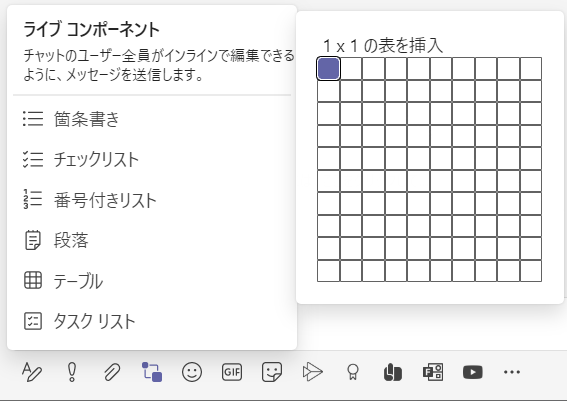Open the Format text pen icon
Viewport: 567px width, 401px height.
32,372
